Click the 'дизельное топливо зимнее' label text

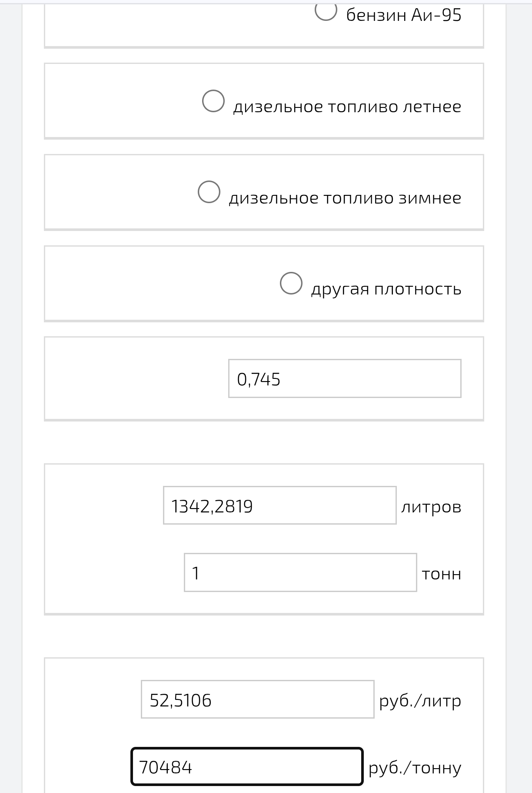[x=345, y=198]
